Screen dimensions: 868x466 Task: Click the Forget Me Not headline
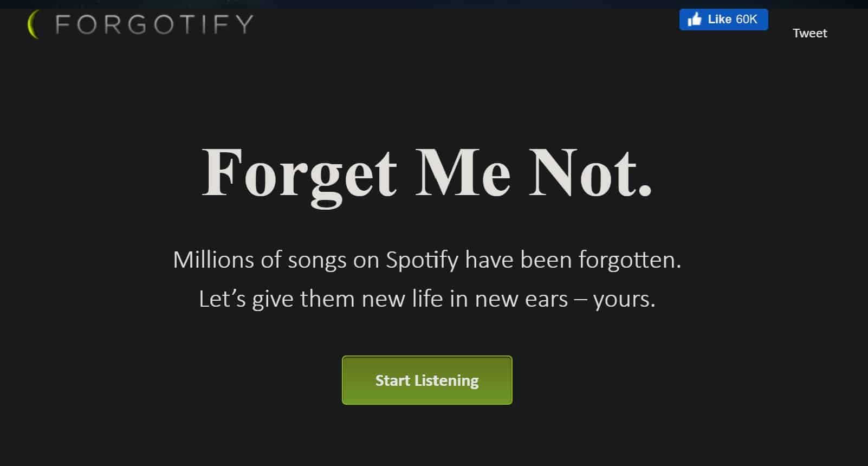click(x=427, y=173)
